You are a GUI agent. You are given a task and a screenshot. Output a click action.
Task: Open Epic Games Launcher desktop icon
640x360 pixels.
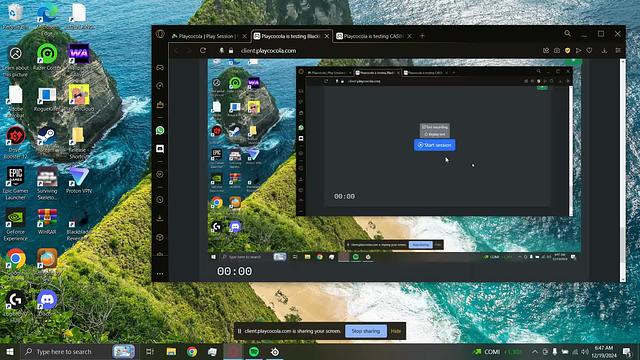16,183
